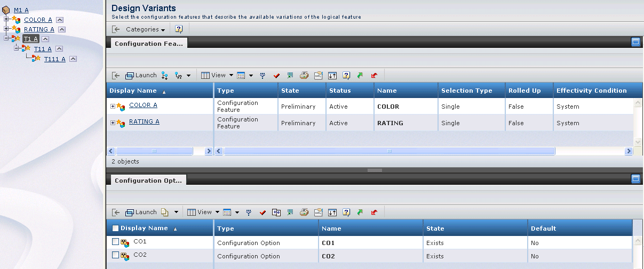Screen dimensions: 644x269
Task: Click the up-arrow button next to T1 A
Action: click(45, 39)
